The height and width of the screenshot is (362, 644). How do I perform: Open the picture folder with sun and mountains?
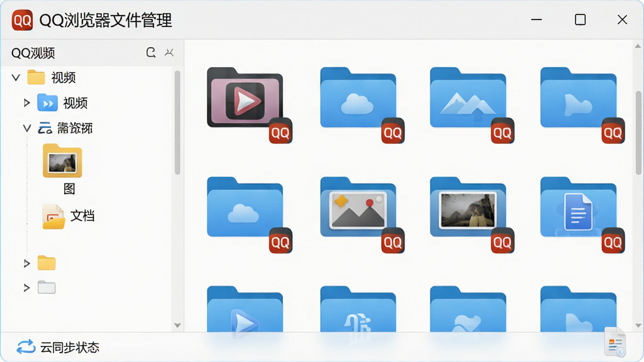358,207
